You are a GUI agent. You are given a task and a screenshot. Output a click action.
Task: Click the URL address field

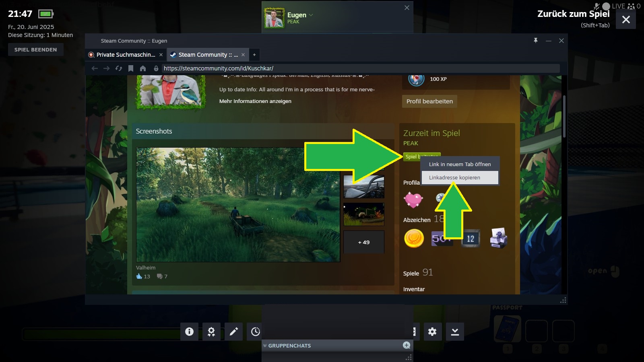(361, 68)
